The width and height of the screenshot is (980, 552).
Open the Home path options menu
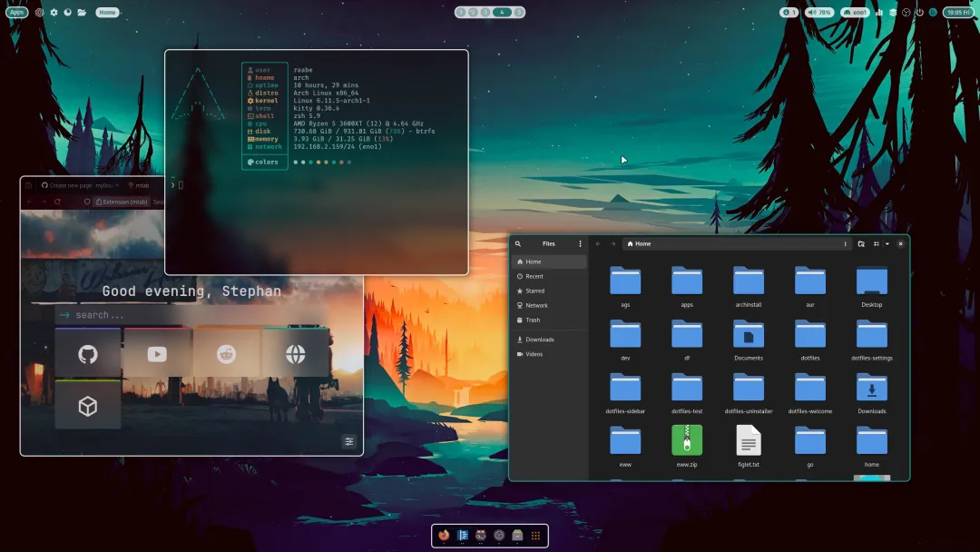coord(845,244)
